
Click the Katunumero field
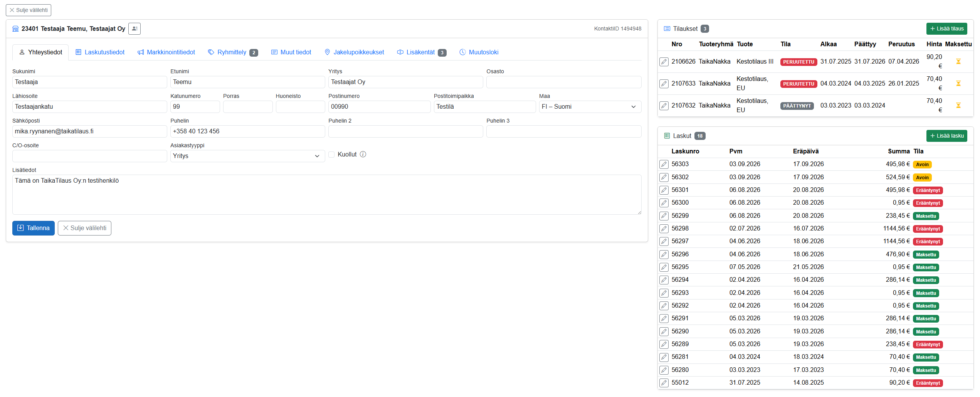click(x=195, y=107)
